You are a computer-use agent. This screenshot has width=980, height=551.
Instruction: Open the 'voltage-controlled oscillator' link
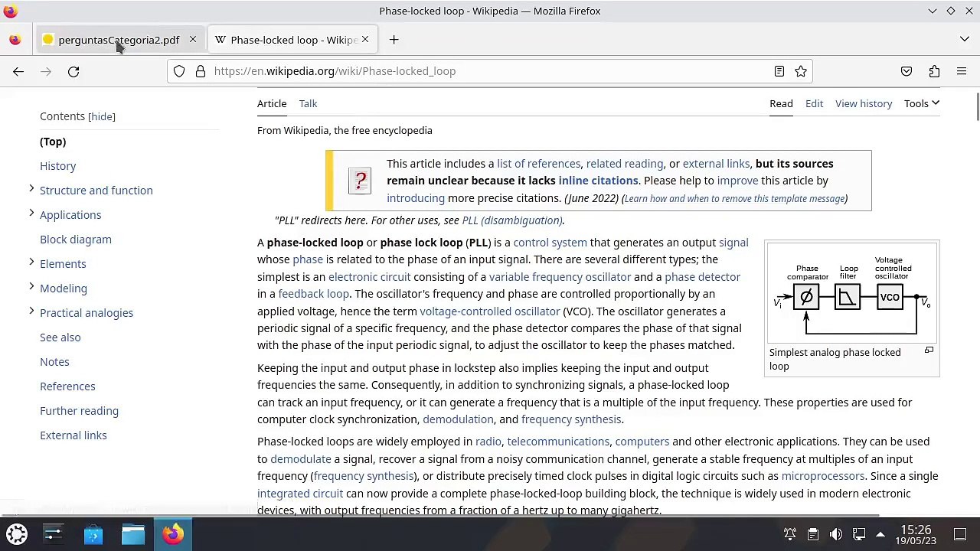[x=490, y=311]
